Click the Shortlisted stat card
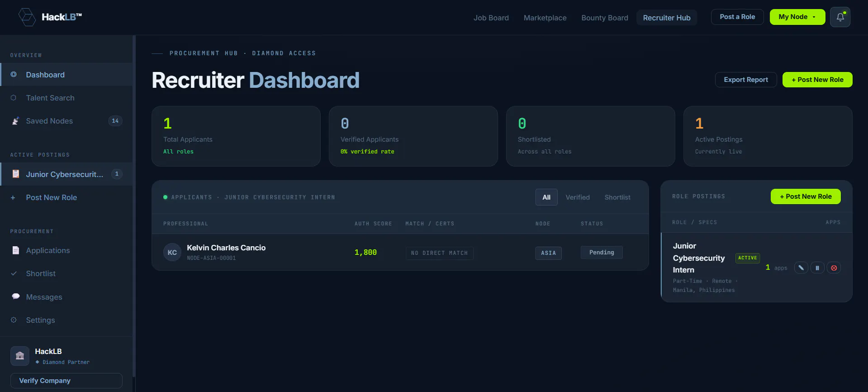 [591, 136]
